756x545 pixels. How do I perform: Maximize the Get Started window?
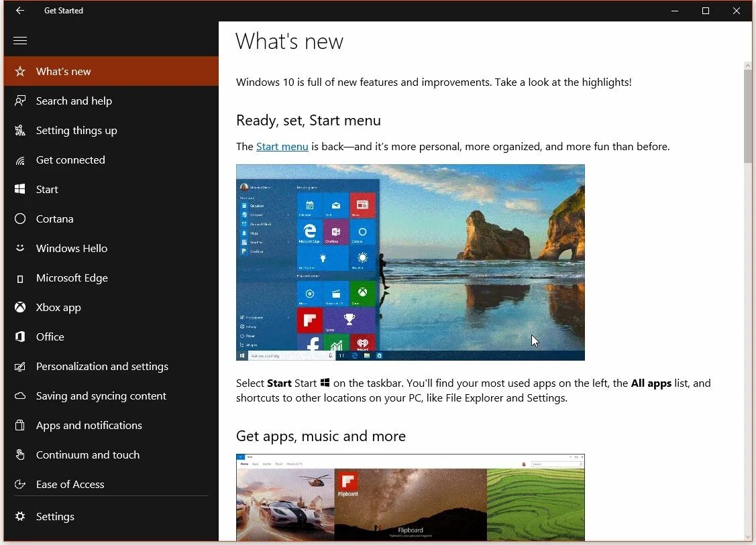point(706,11)
